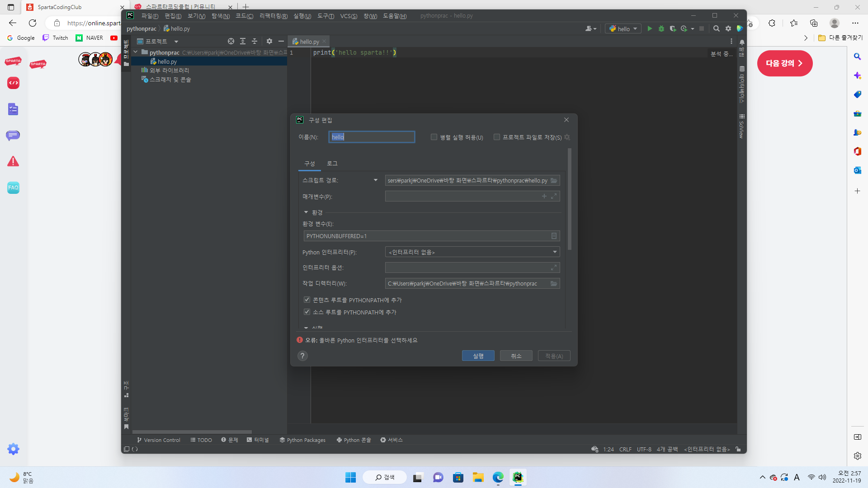Screen dimensions: 868x488
Task: Open the 터미널 tool window
Action: click(258, 440)
